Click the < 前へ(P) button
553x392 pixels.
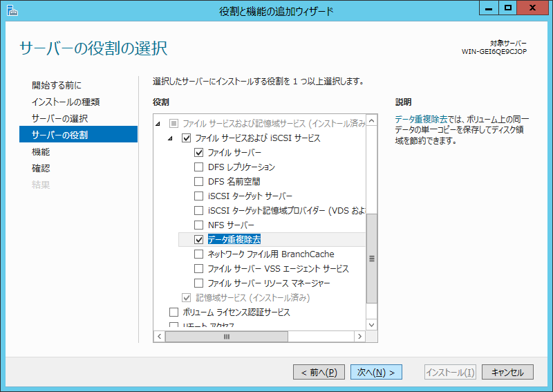pyautogui.click(x=319, y=372)
